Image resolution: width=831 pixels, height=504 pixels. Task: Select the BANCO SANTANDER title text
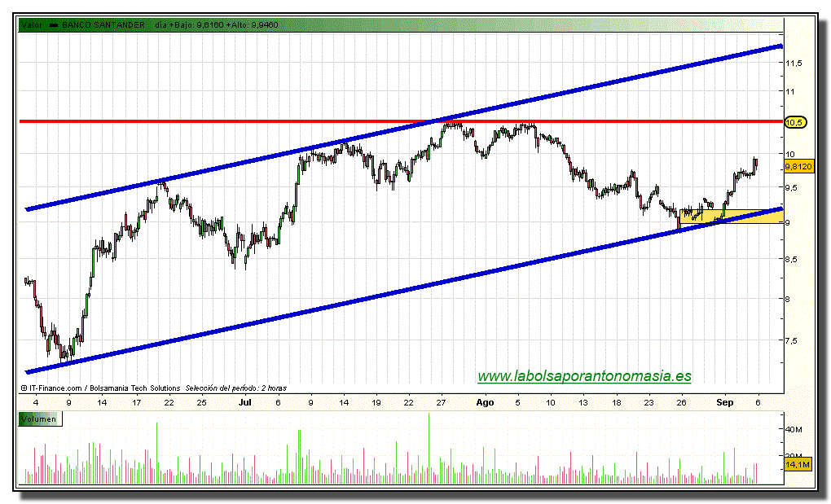point(103,25)
